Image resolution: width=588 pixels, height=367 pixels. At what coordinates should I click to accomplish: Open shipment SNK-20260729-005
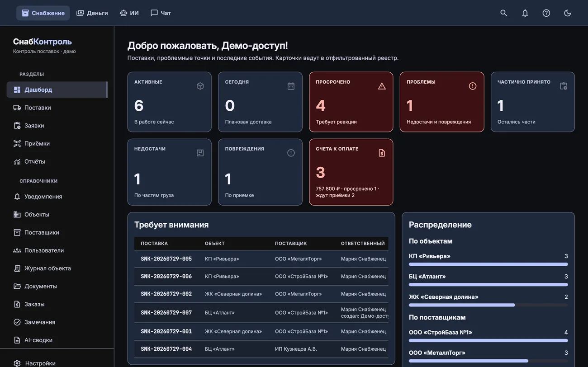click(x=166, y=259)
